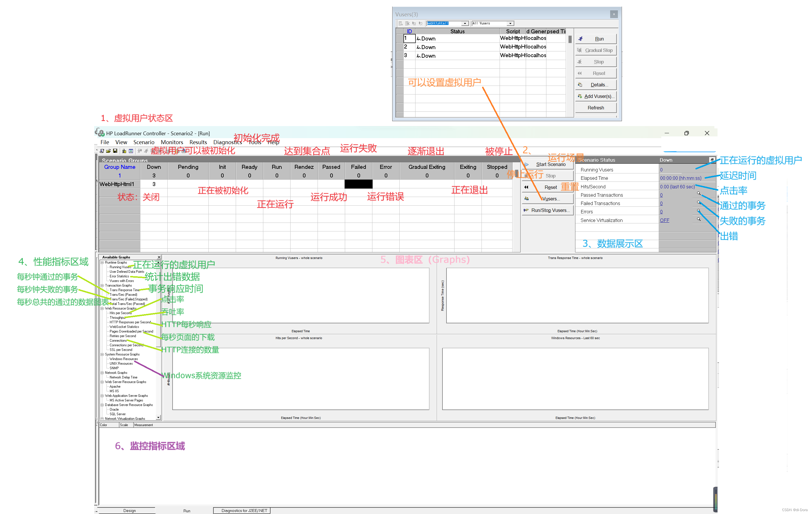The width and height of the screenshot is (812, 514).
Task: Click the Save Scenario floppy icon
Action: tap(115, 151)
